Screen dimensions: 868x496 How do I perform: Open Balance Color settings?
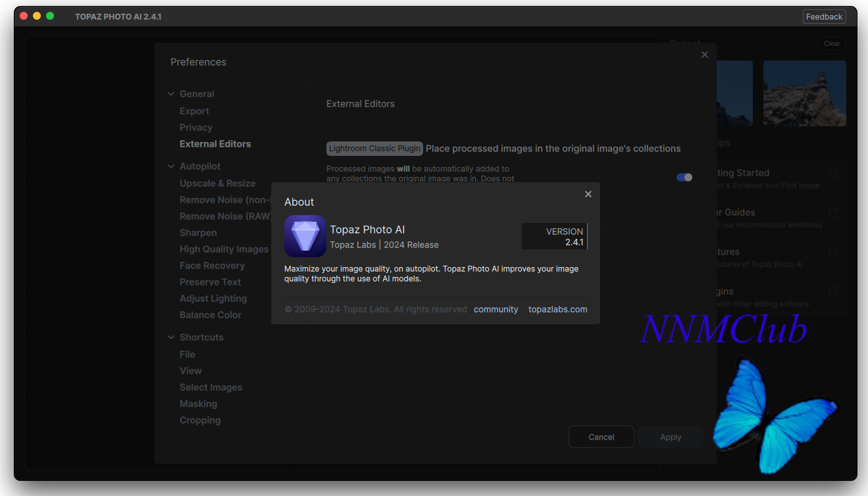(211, 315)
